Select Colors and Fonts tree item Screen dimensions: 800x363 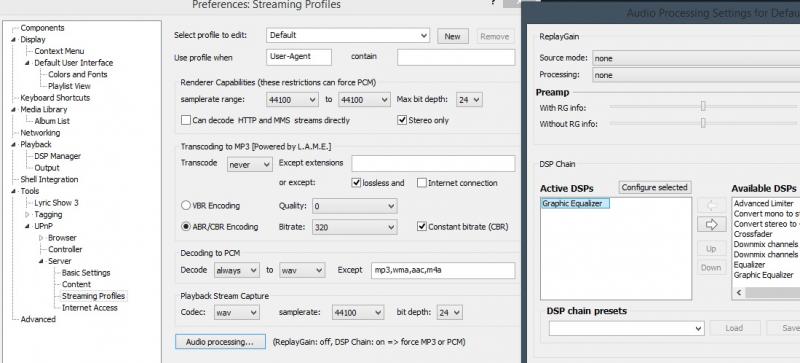pyautogui.click(x=78, y=75)
